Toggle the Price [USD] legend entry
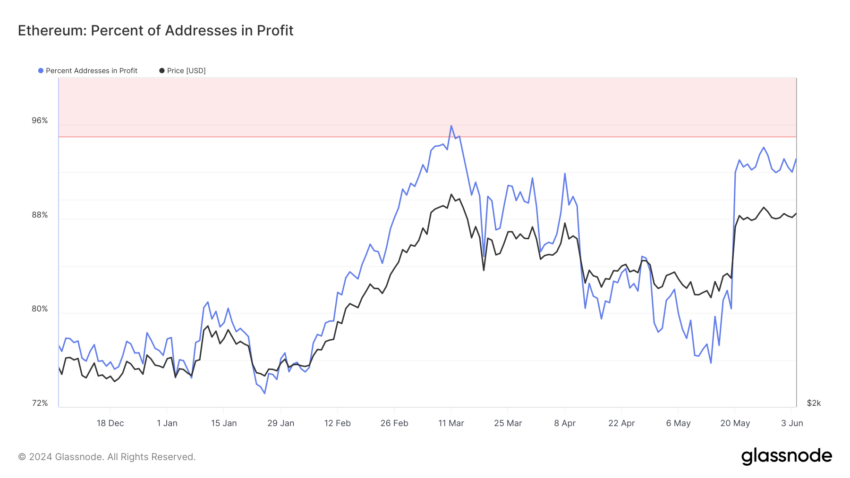Image resolution: width=850 pixels, height=478 pixels. click(182, 70)
